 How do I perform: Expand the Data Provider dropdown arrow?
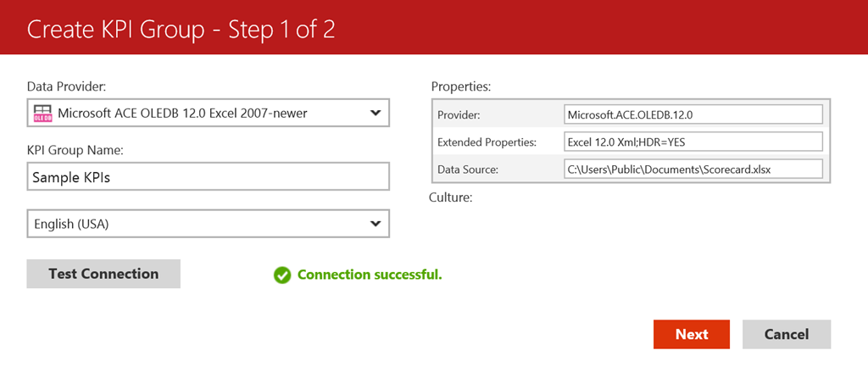[376, 113]
